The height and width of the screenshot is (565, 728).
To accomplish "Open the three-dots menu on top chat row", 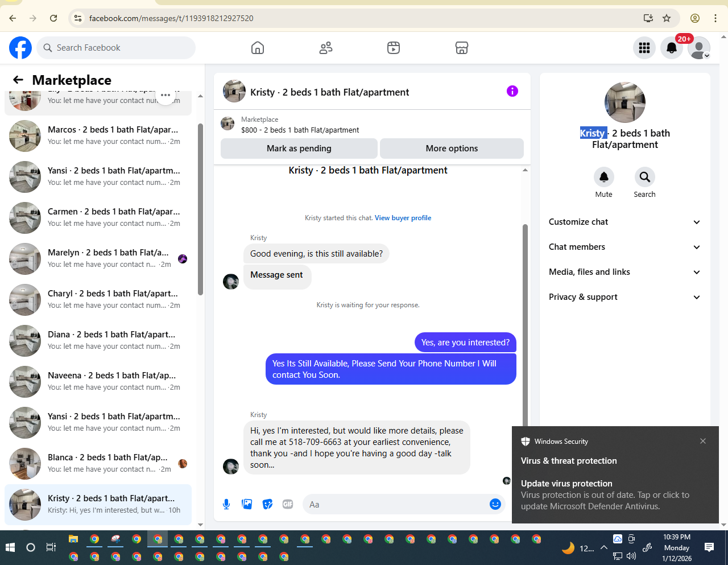I will coord(166,95).
